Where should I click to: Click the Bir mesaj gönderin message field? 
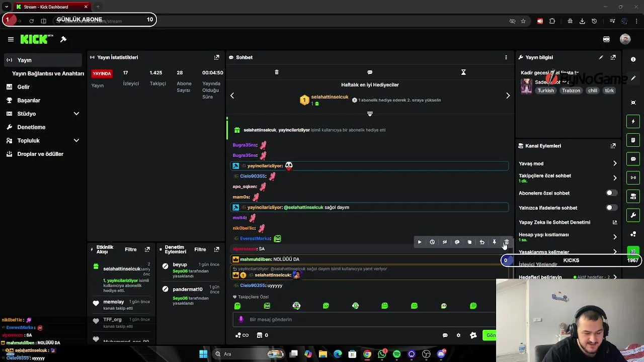pos(365,319)
